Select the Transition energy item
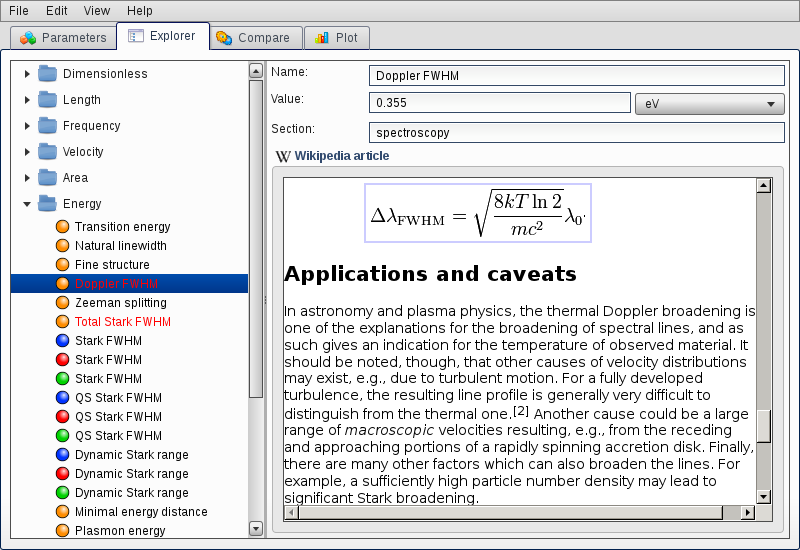The height and width of the screenshot is (550, 800). pyautogui.click(x=122, y=227)
